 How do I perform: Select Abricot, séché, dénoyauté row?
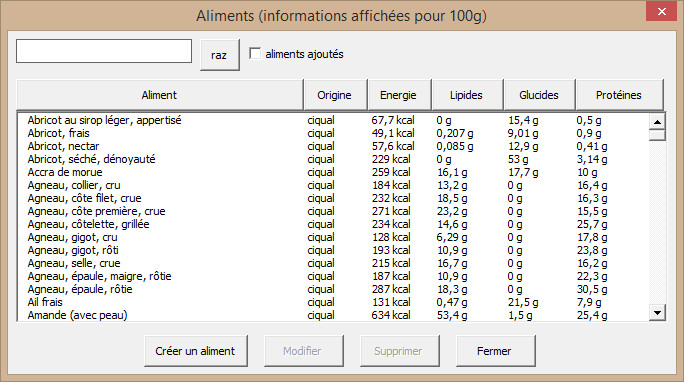(333, 159)
